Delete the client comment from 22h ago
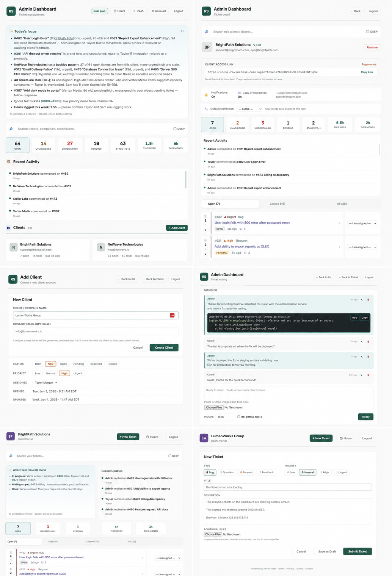Image resolution: width=392 pixels, height=576 pixels. [368, 375]
